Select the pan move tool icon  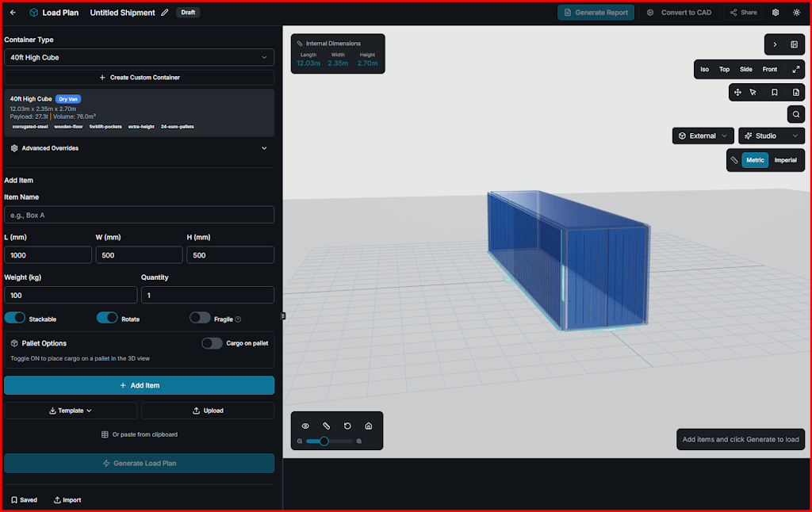[x=737, y=92]
